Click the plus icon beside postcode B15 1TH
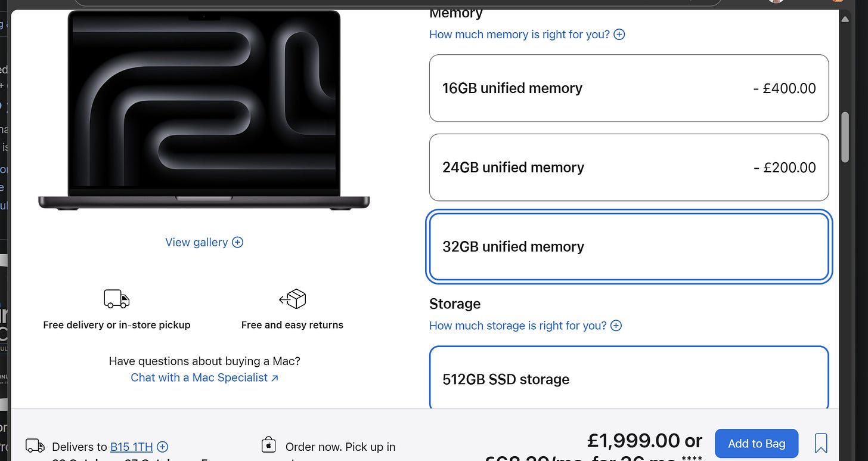The height and width of the screenshot is (461, 868). tap(162, 447)
